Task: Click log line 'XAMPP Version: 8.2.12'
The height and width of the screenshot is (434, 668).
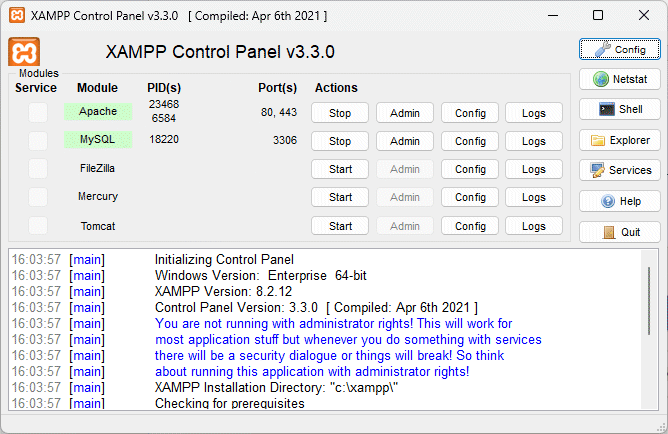Action: (x=223, y=291)
